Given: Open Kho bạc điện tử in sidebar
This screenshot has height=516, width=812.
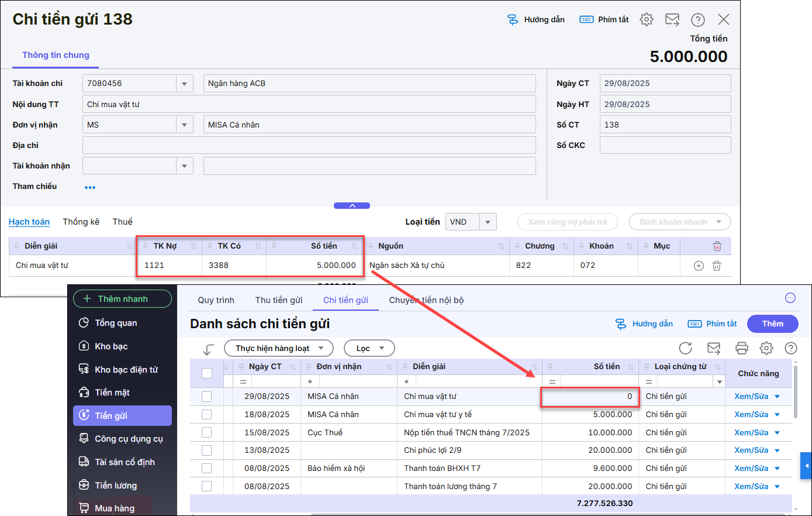Looking at the screenshot, I should tap(126, 370).
